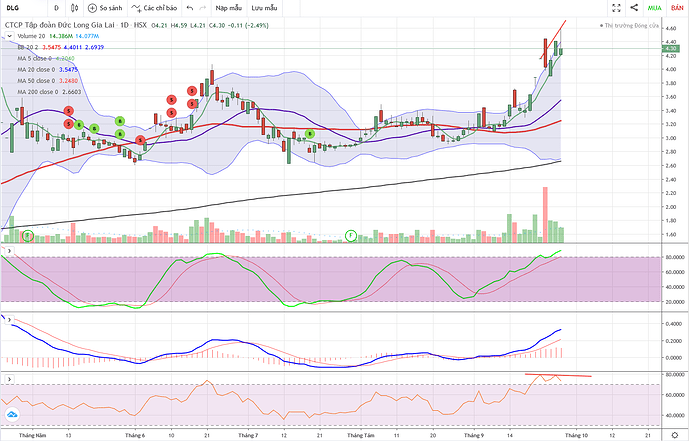The width and height of the screenshot is (690, 441).
Task: Click Lưu mẫu to save the template
Action: coord(264,8)
